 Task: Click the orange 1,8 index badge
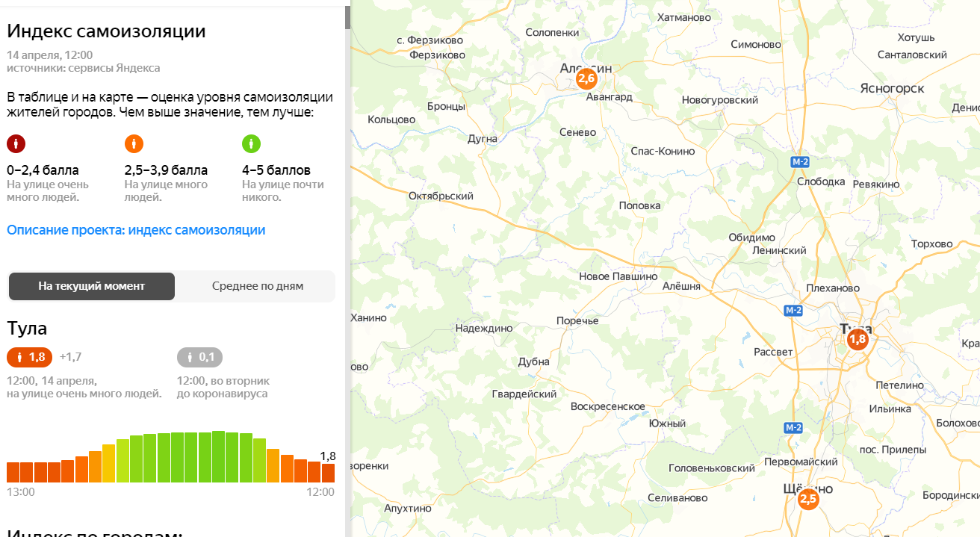(x=30, y=358)
